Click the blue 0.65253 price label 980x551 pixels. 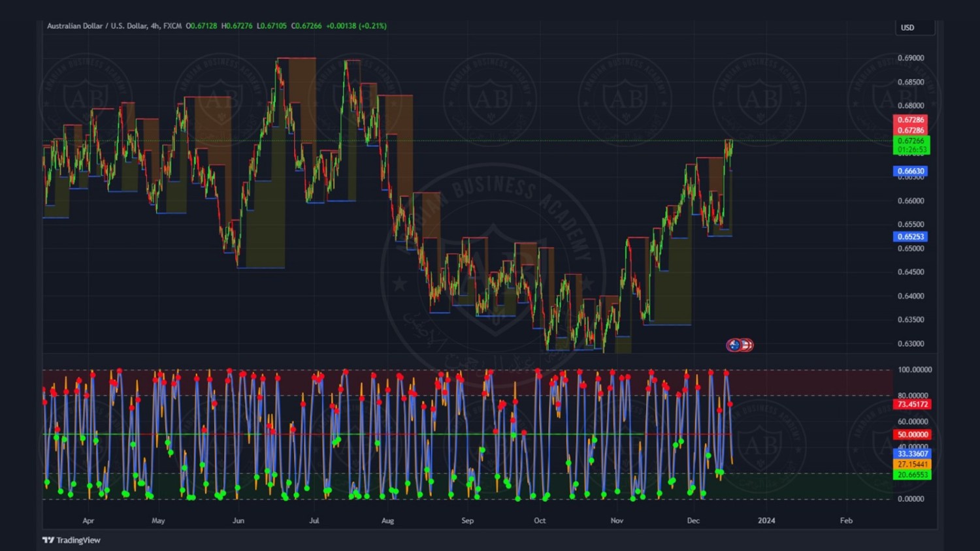tap(911, 236)
